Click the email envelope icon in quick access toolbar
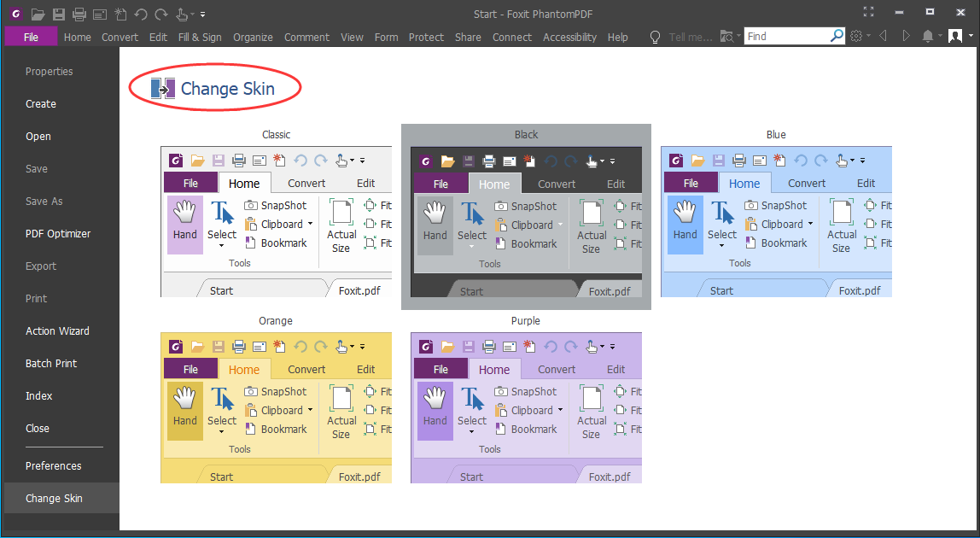980x538 pixels. [99, 14]
